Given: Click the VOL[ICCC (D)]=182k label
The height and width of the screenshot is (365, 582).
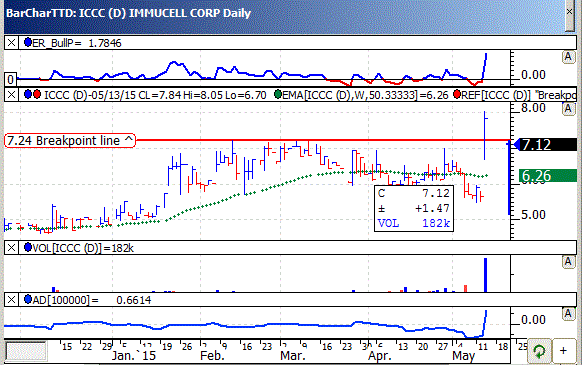Looking at the screenshot, I should [83, 248].
